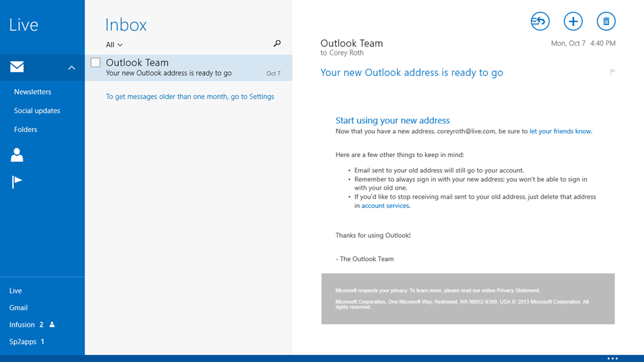
Task: Open People (contact) icon in sidebar
Action: coord(17,155)
